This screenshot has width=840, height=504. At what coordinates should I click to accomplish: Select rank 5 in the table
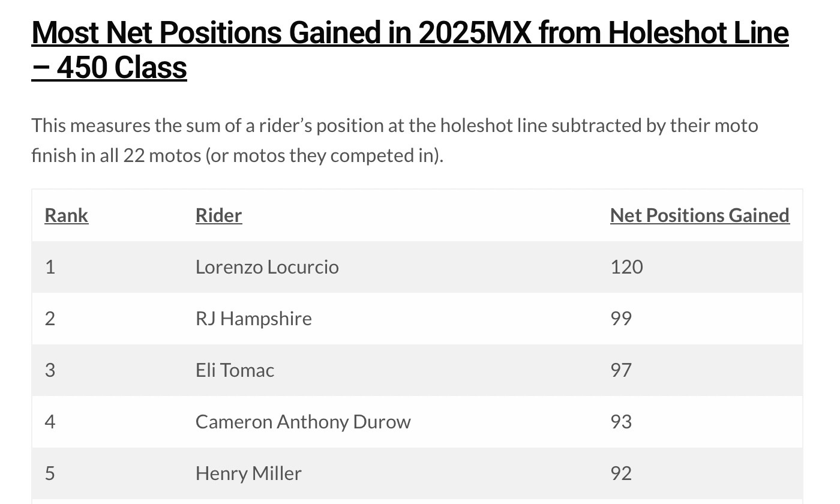point(50,473)
